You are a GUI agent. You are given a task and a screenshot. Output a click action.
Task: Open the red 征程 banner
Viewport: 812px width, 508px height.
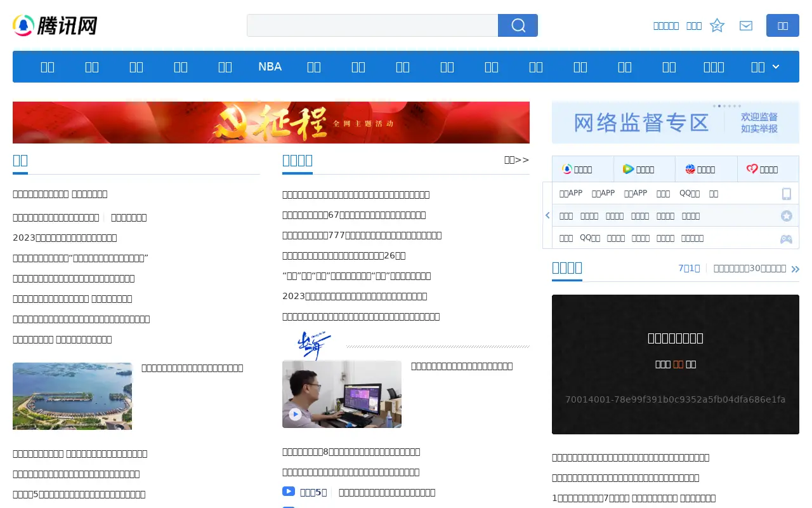[271, 123]
